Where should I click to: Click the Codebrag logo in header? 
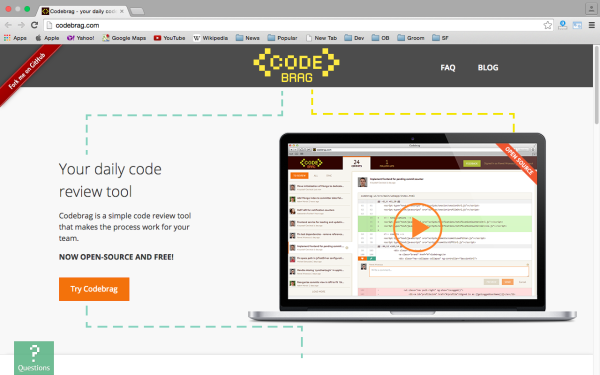pos(297,65)
